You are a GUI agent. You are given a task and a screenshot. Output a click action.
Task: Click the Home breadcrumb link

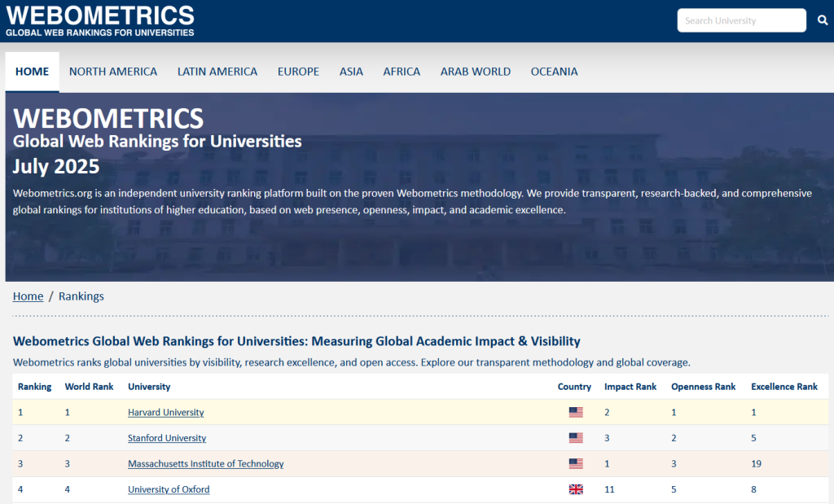click(x=28, y=296)
